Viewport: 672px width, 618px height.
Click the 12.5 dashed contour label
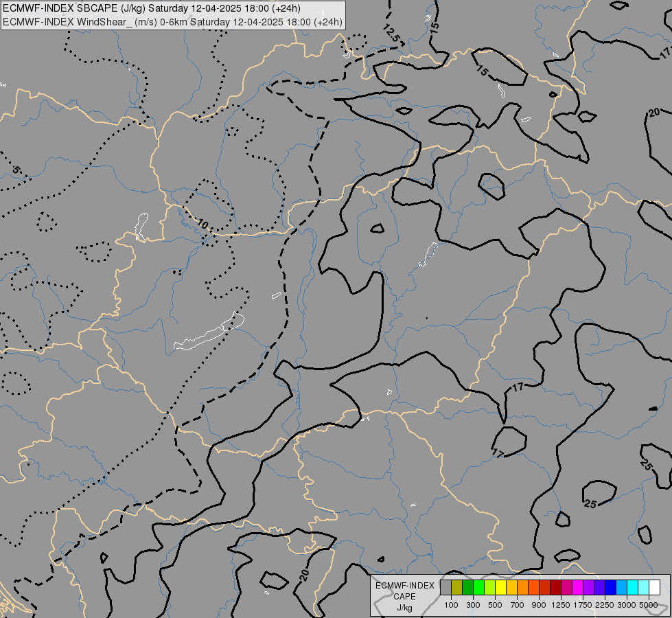point(391,33)
